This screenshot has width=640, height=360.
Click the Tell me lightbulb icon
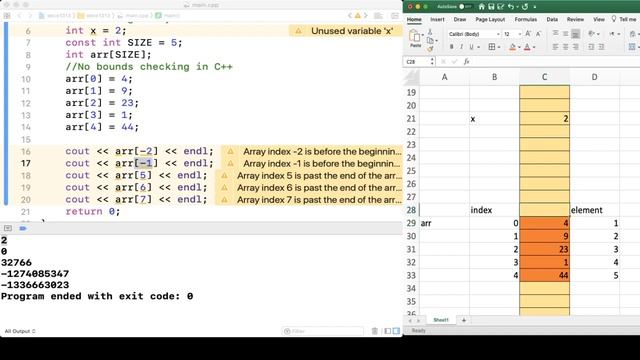614,19
